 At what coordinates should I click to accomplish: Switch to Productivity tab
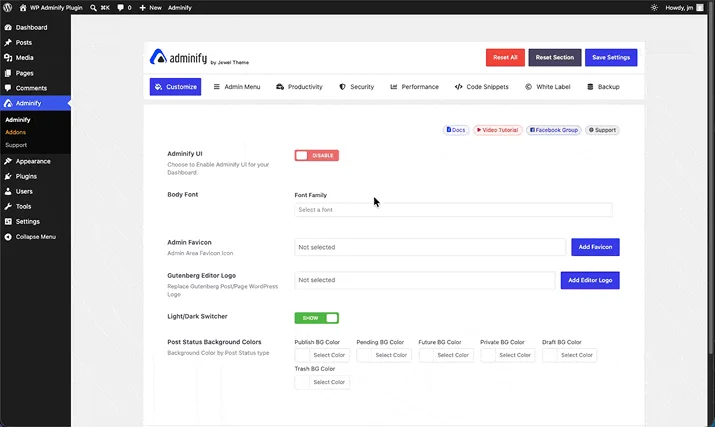[299, 87]
